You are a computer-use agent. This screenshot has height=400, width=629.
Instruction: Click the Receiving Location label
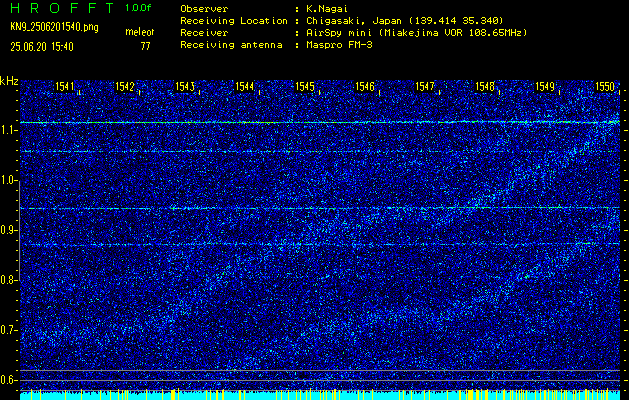click(234, 21)
